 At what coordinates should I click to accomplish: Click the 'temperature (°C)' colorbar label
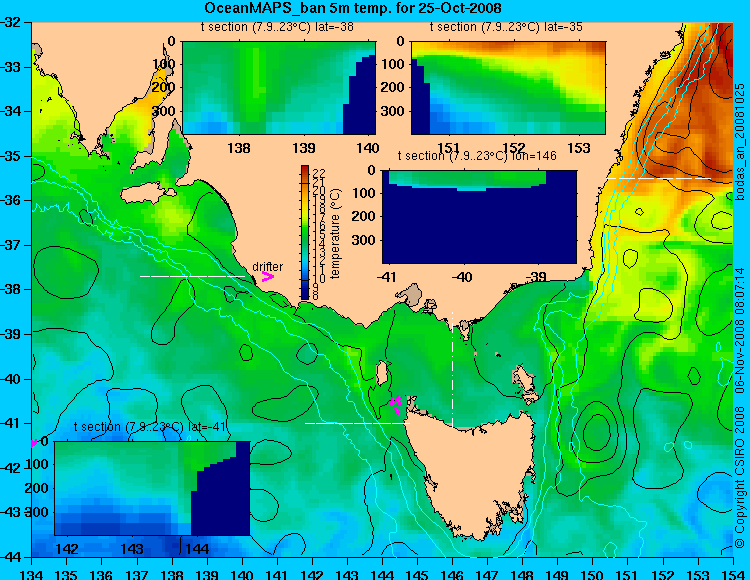pyautogui.click(x=335, y=233)
